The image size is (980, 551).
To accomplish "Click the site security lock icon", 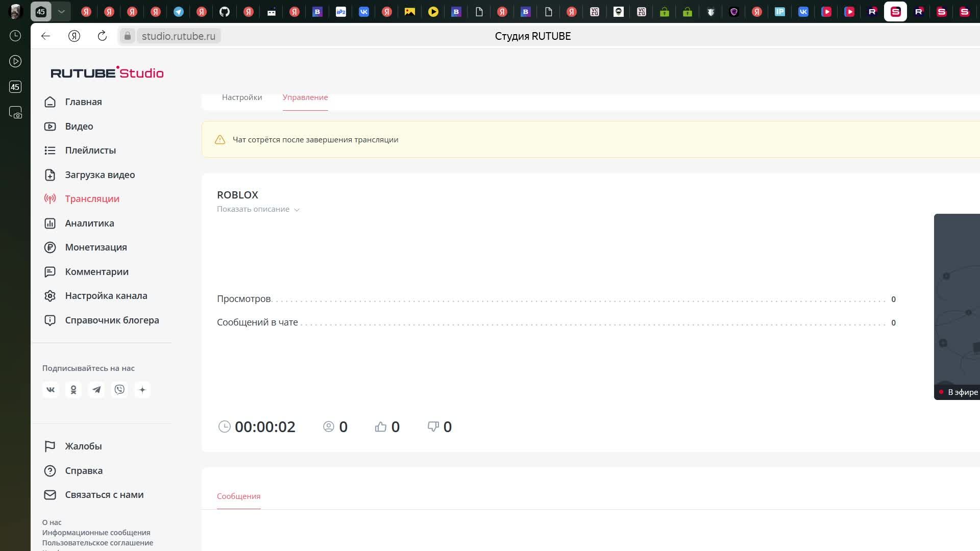I will (128, 36).
